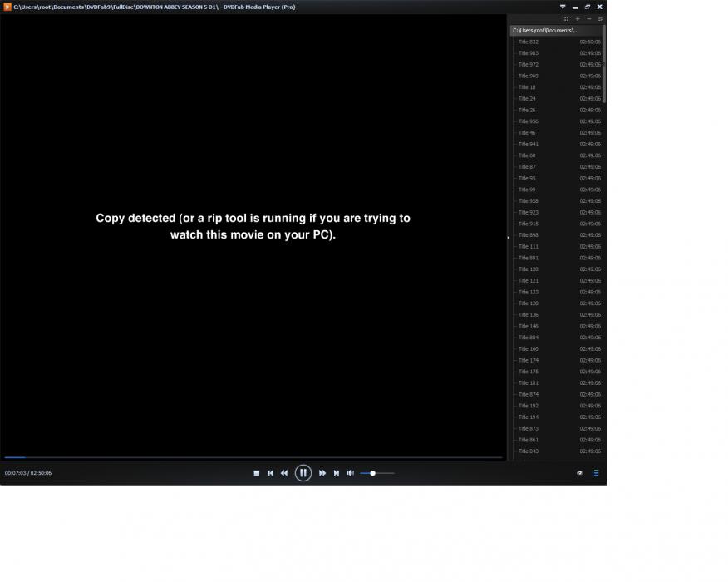Click the DVDFab Media Player app icon

point(7,7)
